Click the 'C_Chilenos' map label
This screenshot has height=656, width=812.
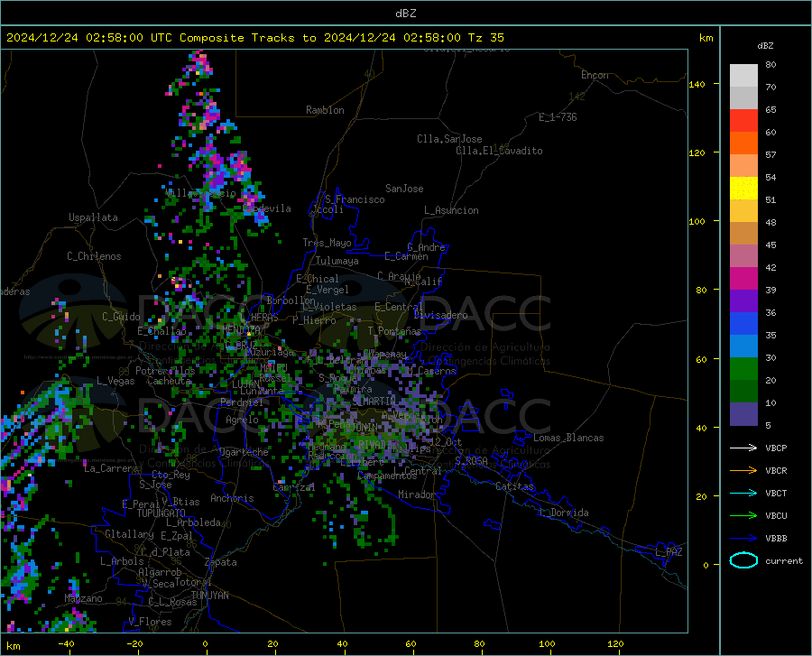point(94,256)
